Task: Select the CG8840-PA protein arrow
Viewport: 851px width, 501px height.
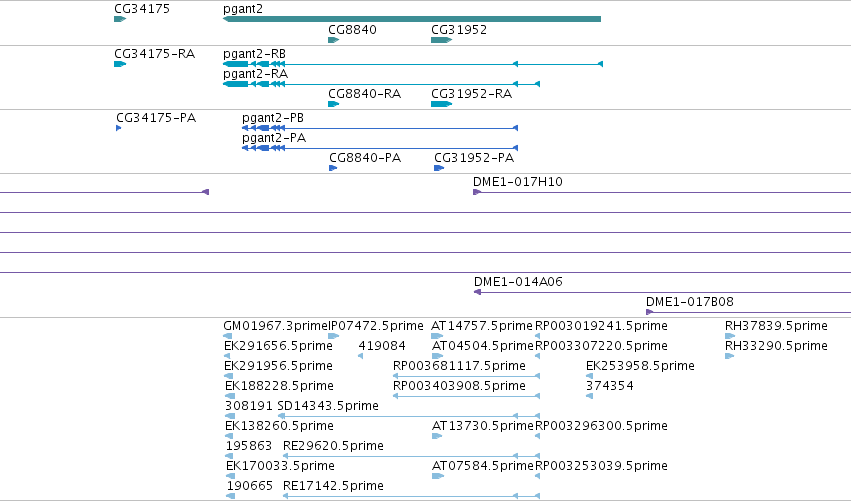Action: [x=333, y=168]
